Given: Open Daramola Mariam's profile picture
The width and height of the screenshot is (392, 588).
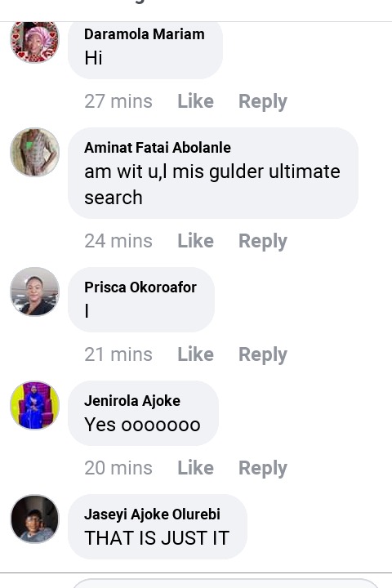Looking at the screenshot, I should (x=34, y=41).
